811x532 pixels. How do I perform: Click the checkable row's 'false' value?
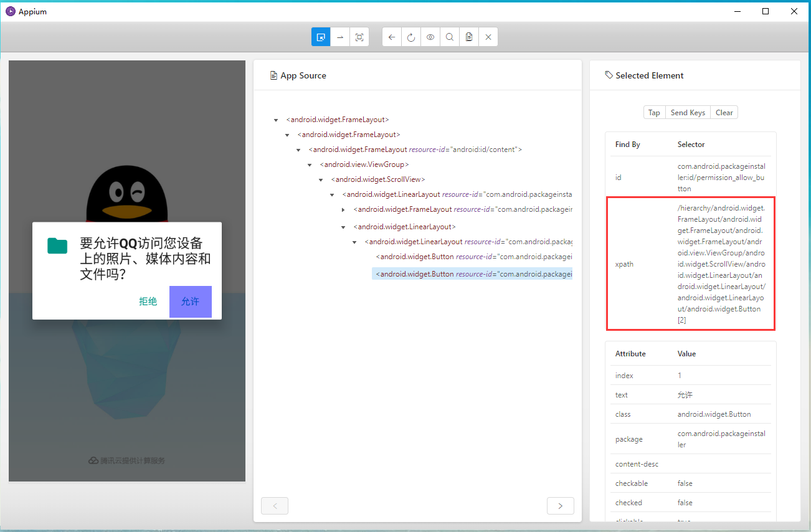685,483
